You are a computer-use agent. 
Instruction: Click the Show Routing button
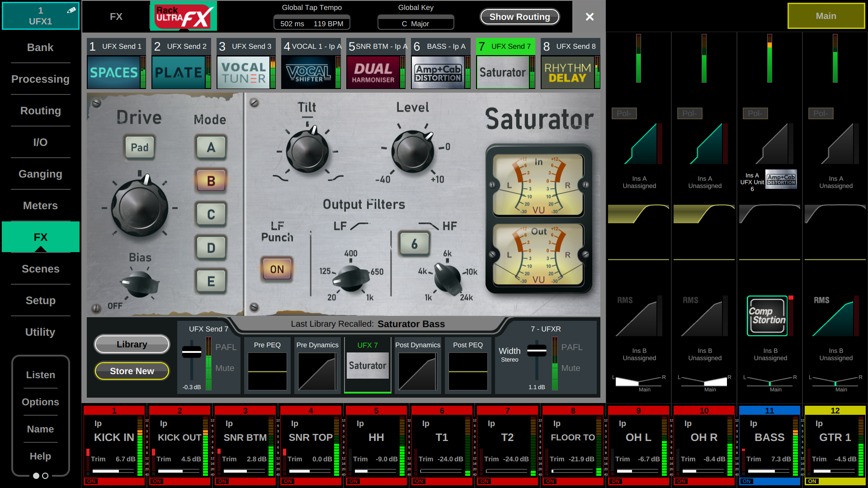pyautogui.click(x=519, y=17)
